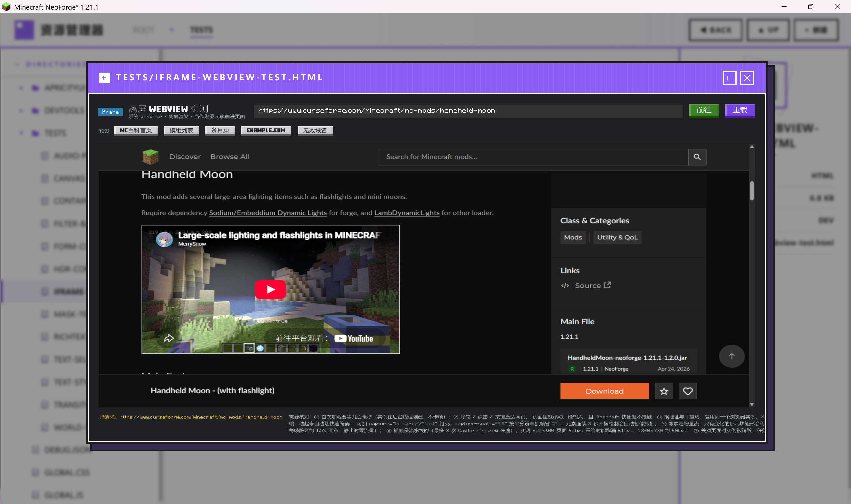
Task: Click the Search for Minecraft mods field
Action: 534,157
